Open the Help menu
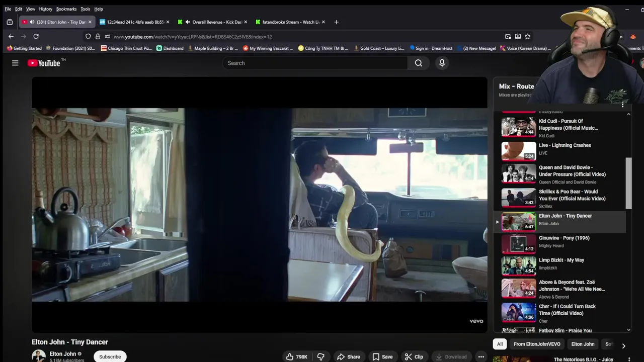The width and height of the screenshot is (644, 362). coord(99,9)
